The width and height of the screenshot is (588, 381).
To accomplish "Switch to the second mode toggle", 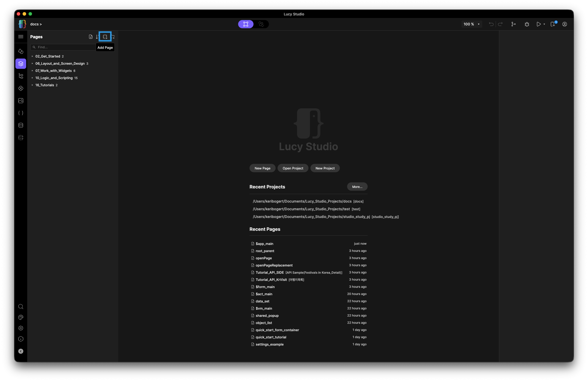I will [261, 24].
